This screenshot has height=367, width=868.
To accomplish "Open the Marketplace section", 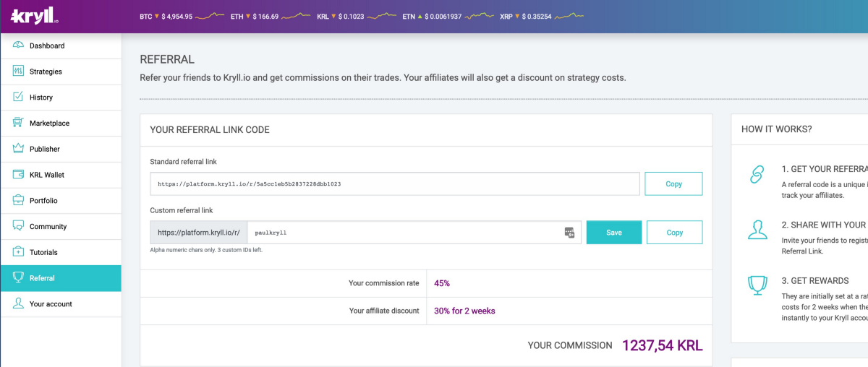I will point(61,123).
